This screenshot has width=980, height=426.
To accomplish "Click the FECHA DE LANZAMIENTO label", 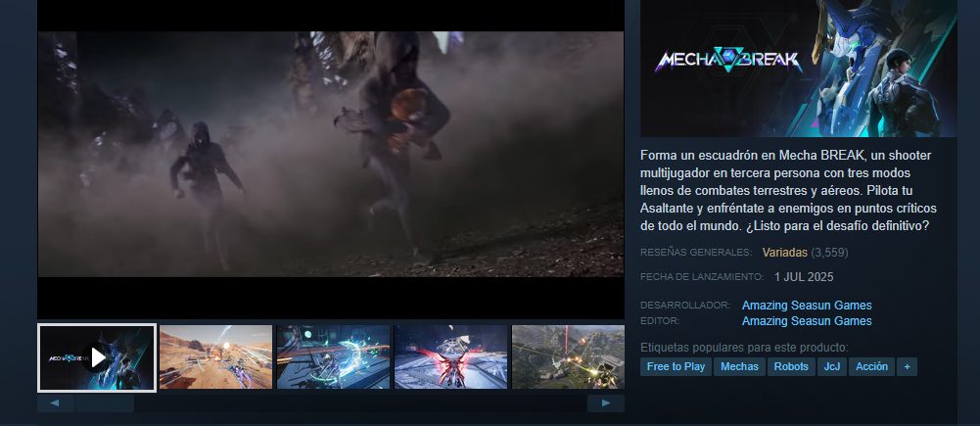I will [702, 277].
